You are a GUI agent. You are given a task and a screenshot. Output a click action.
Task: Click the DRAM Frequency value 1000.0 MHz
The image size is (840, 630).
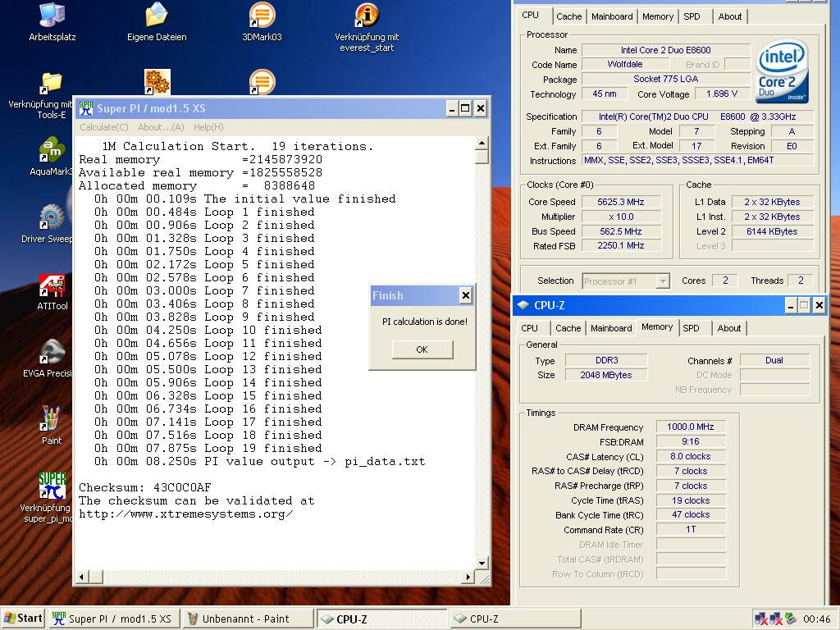691,427
